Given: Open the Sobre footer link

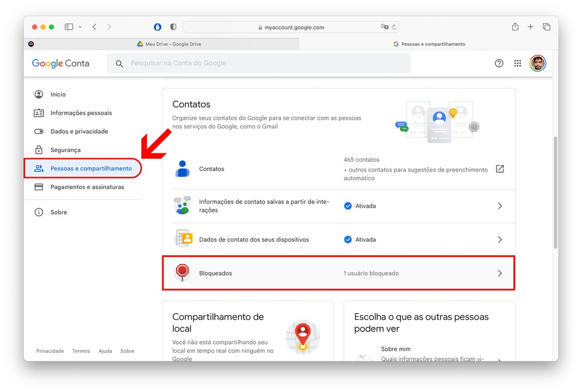Looking at the screenshot, I should 127,351.
